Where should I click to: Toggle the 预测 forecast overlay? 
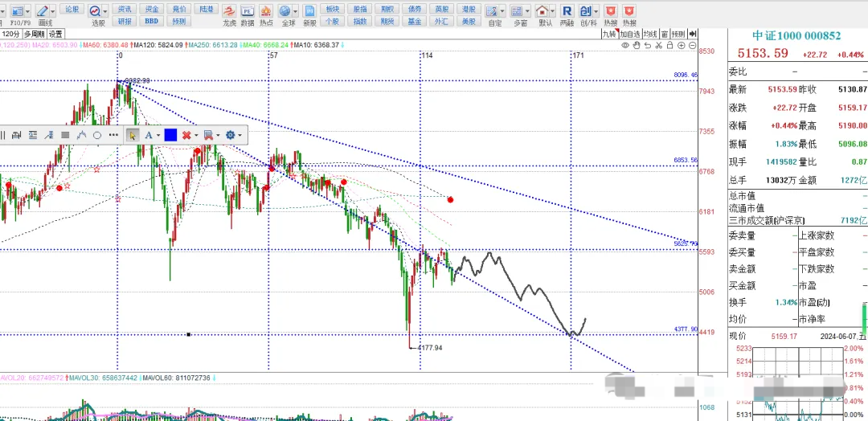pos(679,35)
